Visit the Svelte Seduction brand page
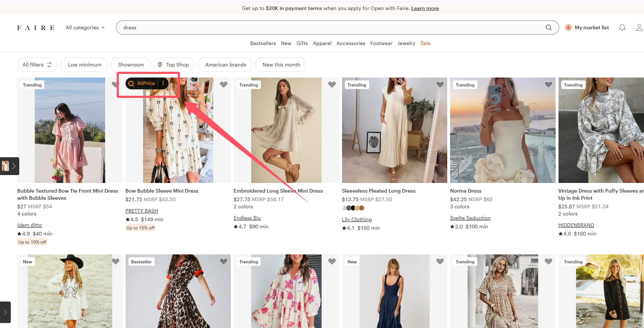Viewport: 644px width, 328px height. pos(470,218)
